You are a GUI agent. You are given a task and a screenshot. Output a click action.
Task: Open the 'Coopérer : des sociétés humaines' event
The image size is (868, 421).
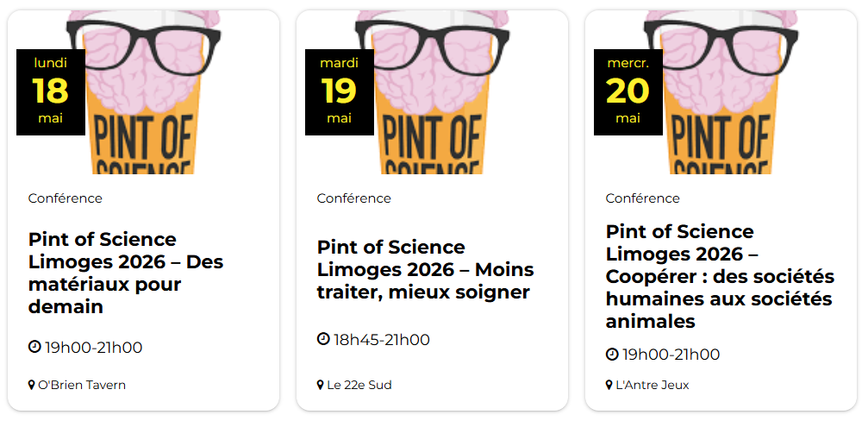[720, 276]
